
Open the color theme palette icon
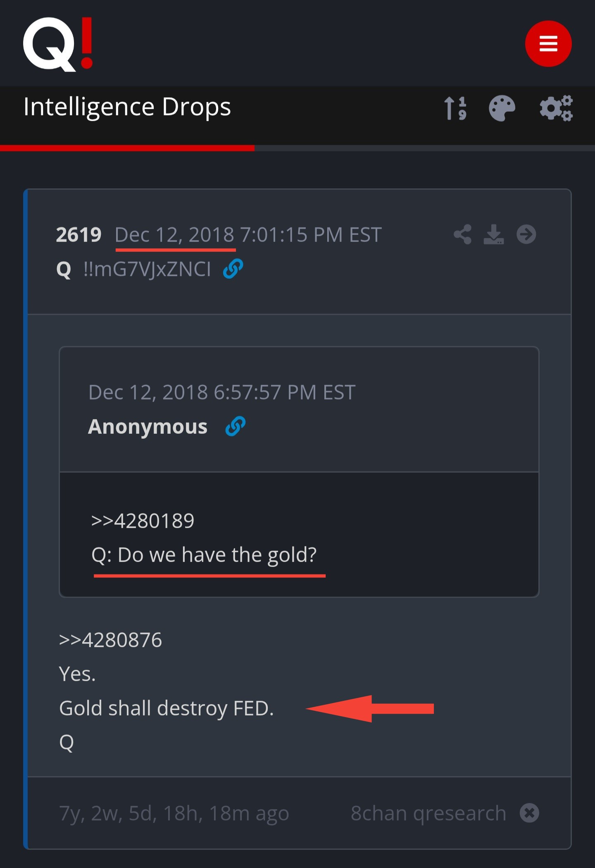coord(502,108)
